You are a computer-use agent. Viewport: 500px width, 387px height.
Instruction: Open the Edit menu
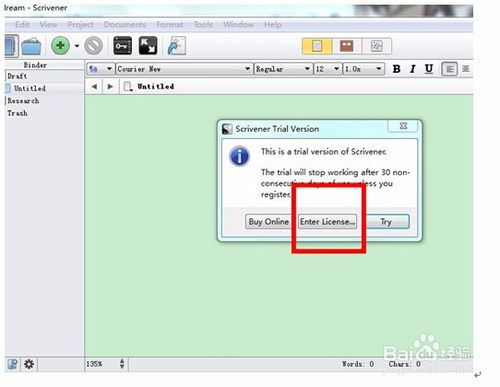(x=22, y=25)
